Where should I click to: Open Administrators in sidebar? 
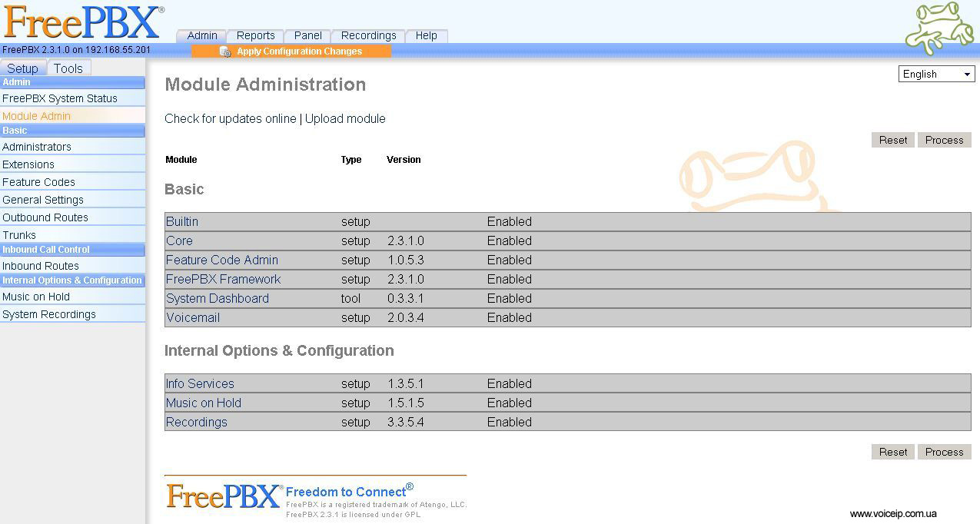click(x=72, y=147)
